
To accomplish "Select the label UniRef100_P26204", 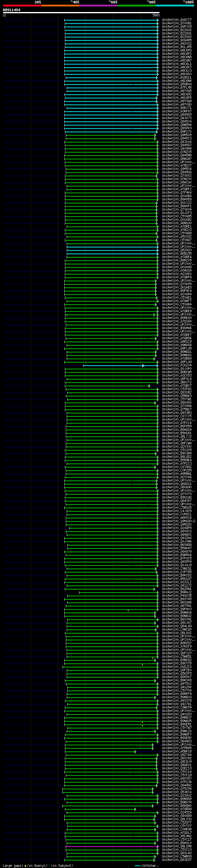I will click(x=176, y=365).
